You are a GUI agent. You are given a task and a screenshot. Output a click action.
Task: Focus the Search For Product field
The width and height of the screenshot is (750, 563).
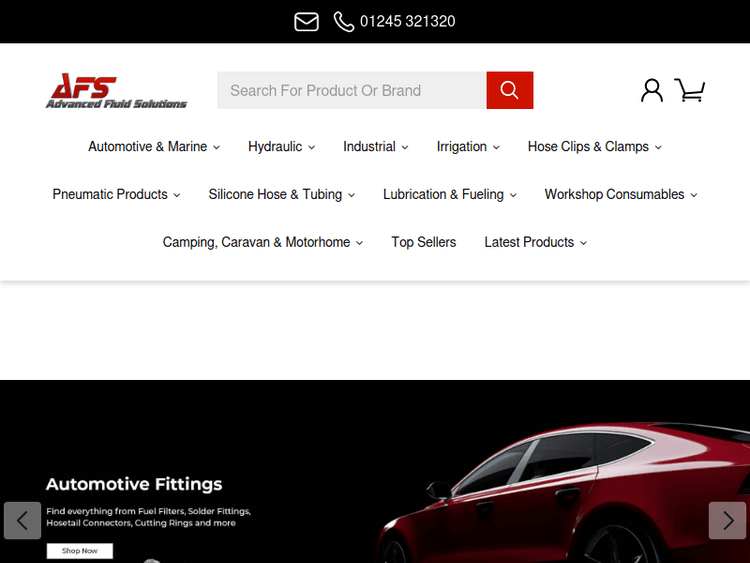coord(352,91)
